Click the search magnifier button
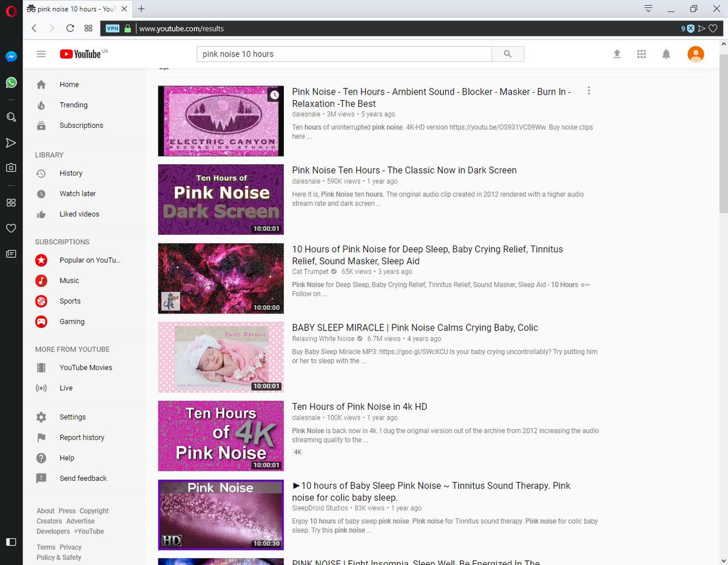The image size is (728, 565). click(508, 54)
